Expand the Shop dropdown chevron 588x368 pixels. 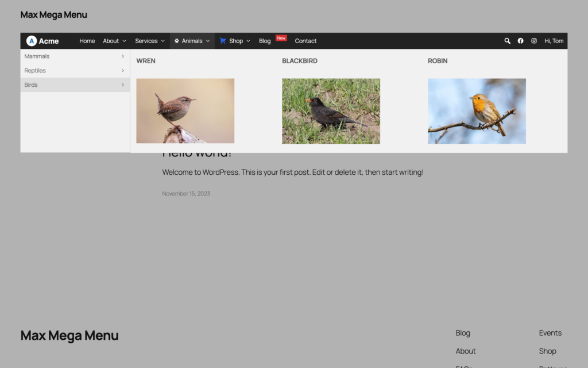248,41
